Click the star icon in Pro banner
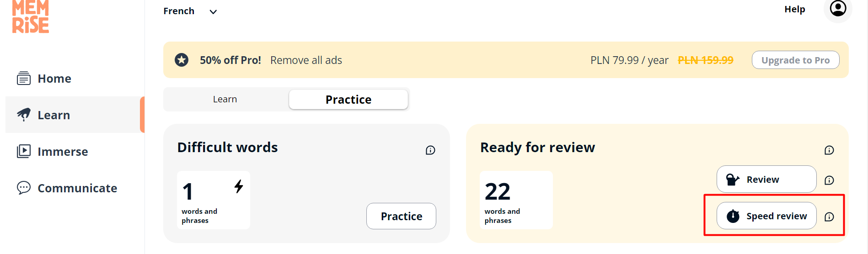 pos(182,60)
